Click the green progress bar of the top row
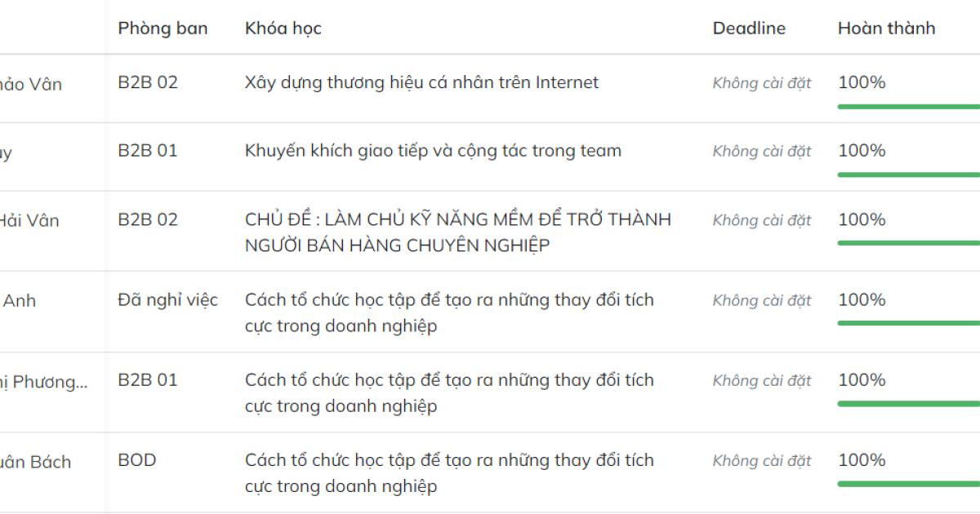The width and height of the screenshot is (980, 514). click(905, 104)
